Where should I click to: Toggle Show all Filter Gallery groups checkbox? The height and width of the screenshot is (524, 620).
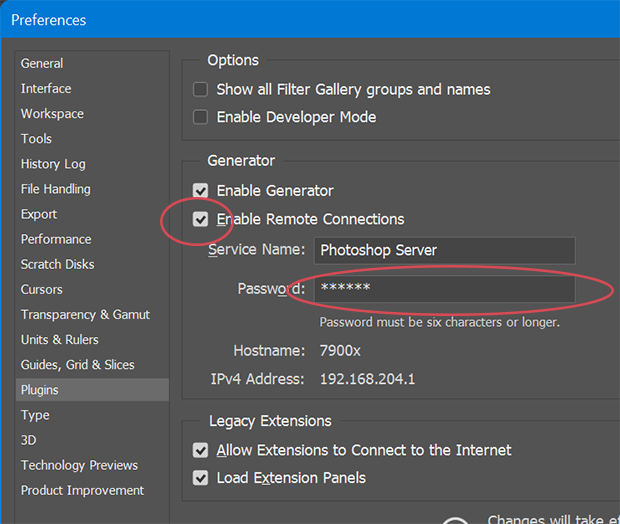click(200, 90)
